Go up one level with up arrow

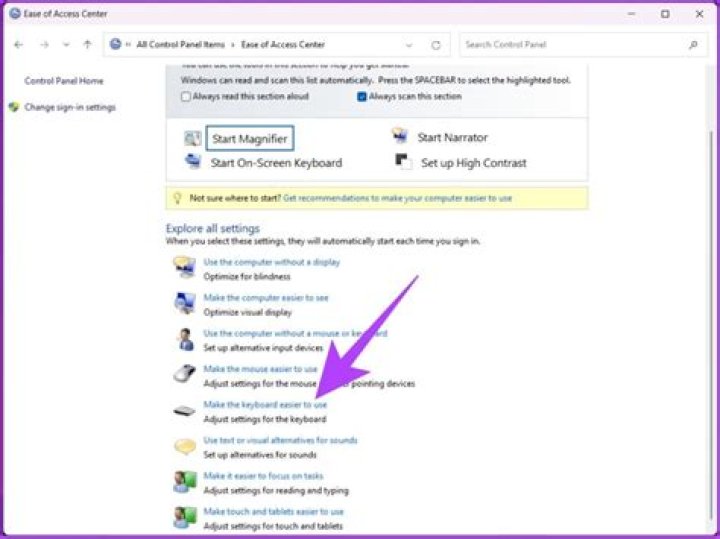point(87,44)
